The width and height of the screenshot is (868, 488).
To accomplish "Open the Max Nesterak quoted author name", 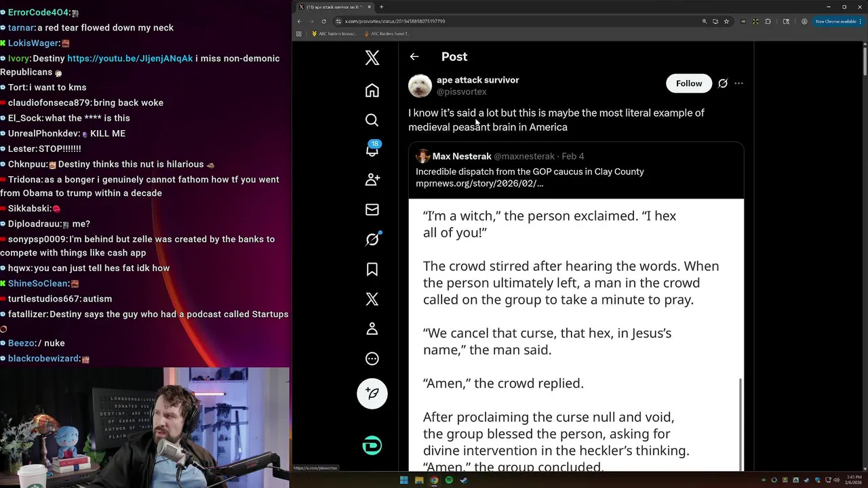I will 462,156.
